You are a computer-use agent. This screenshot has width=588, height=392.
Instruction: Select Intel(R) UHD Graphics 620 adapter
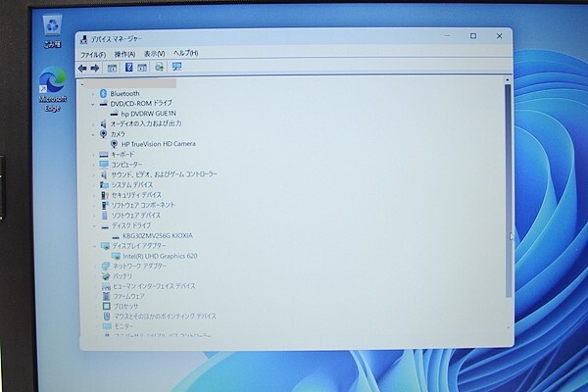click(x=160, y=256)
